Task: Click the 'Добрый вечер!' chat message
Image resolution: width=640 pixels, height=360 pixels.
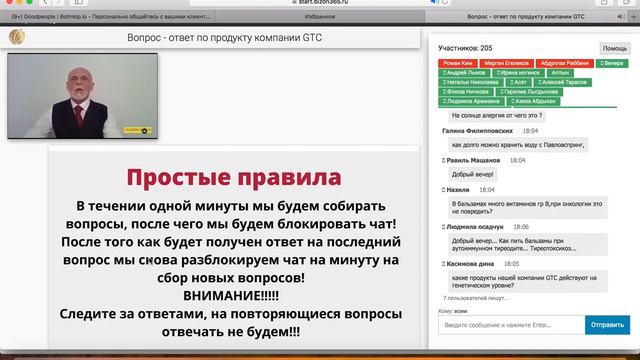Action: point(472,174)
